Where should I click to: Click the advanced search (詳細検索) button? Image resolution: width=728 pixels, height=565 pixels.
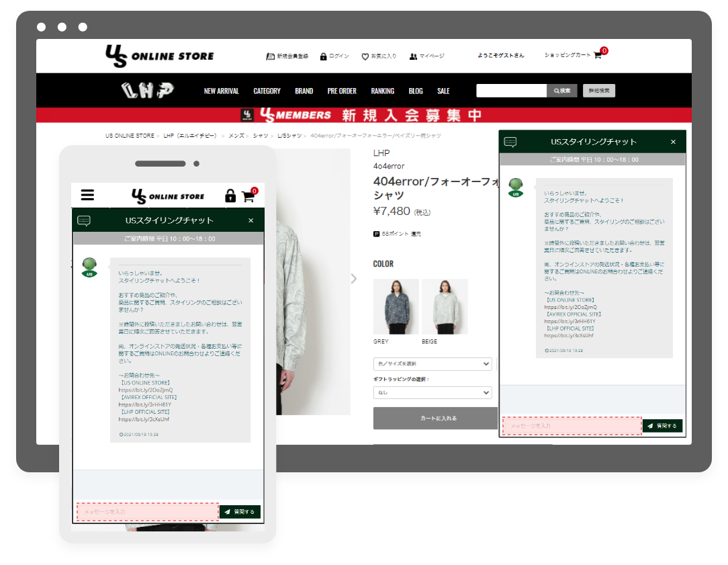[599, 91]
